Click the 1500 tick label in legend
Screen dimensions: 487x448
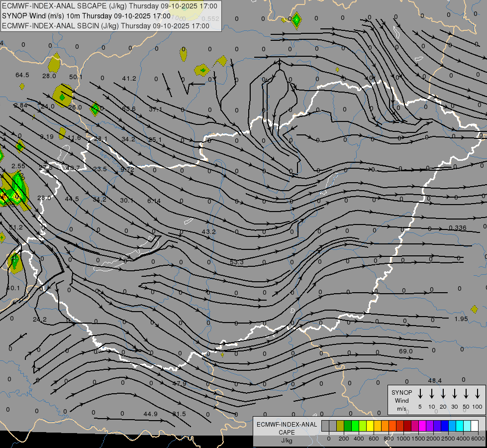pyautogui.click(x=418, y=439)
